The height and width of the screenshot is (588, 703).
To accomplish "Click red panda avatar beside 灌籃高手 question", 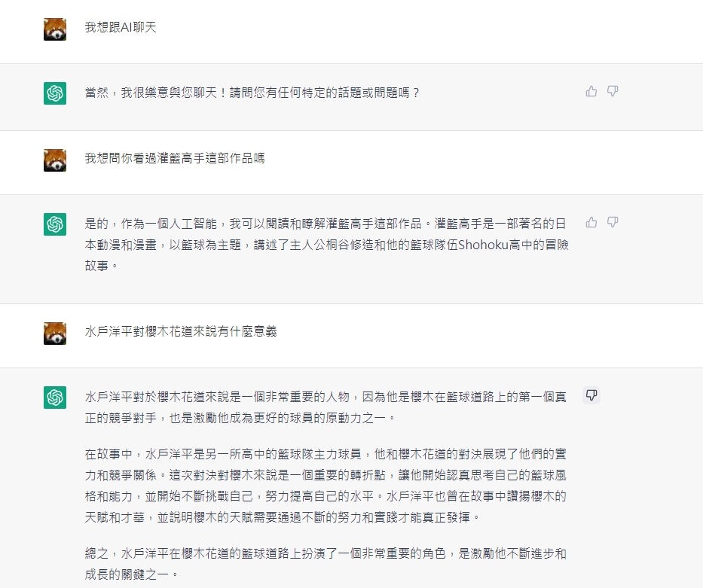I will (x=55, y=160).
